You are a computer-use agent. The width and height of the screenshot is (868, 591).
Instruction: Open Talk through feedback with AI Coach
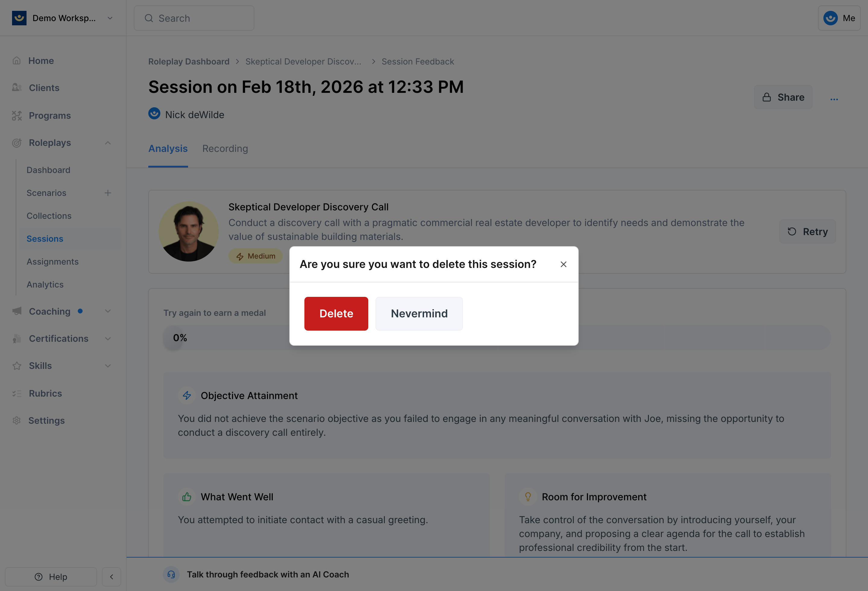[268, 574]
